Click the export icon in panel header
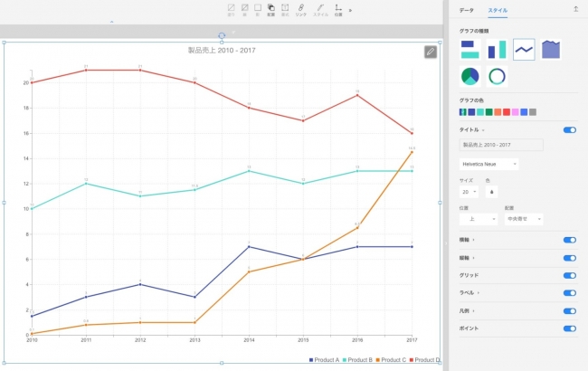 click(x=576, y=10)
